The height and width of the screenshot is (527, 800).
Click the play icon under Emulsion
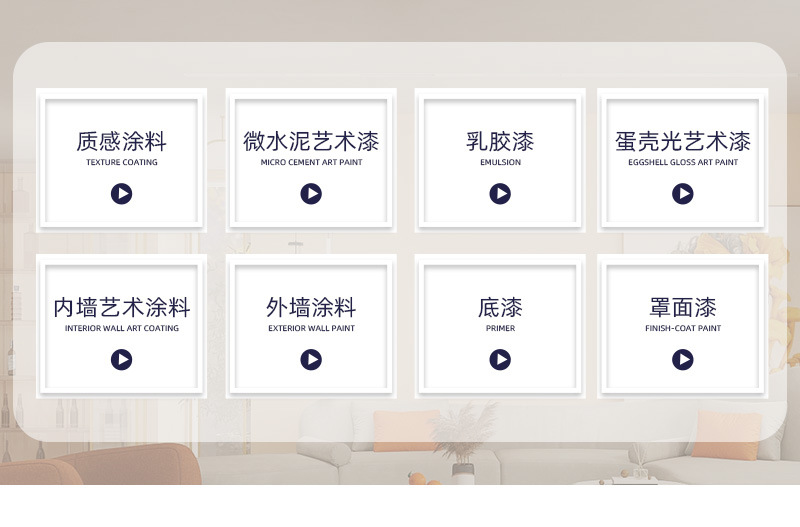coord(500,194)
